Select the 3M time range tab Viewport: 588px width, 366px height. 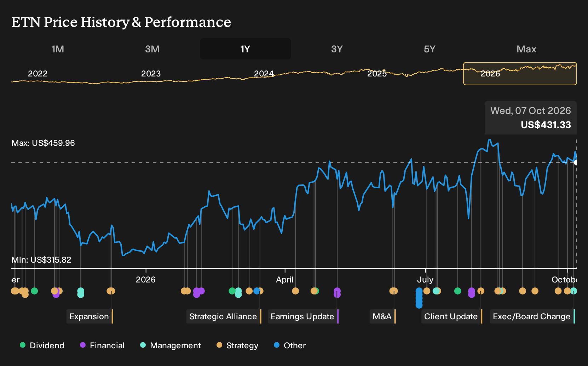(x=152, y=49)
